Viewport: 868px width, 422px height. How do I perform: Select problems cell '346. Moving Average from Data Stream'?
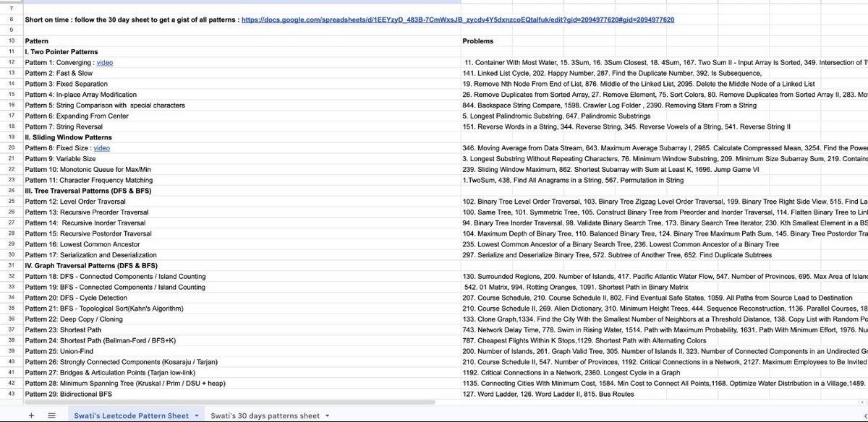tap(664, 147)
